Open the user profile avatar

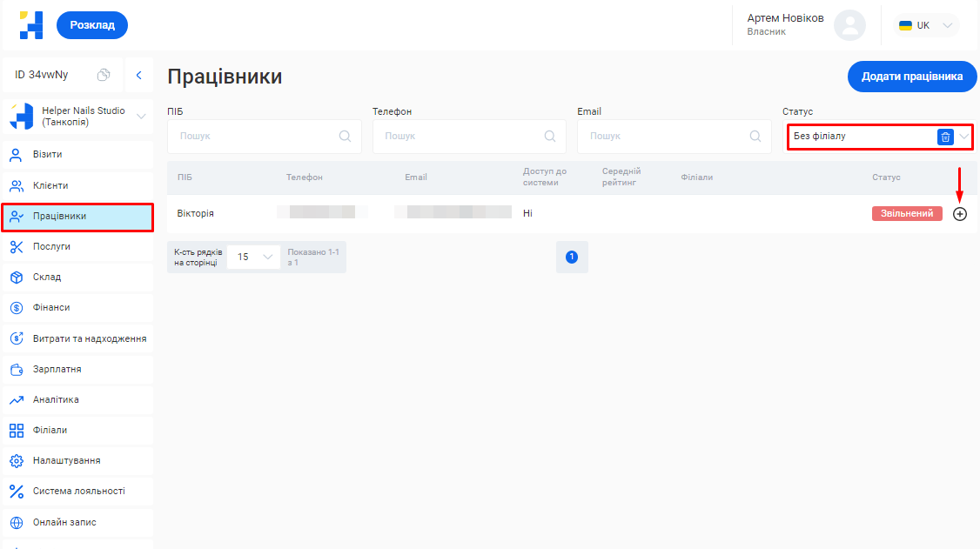click(x=849, y=25)
